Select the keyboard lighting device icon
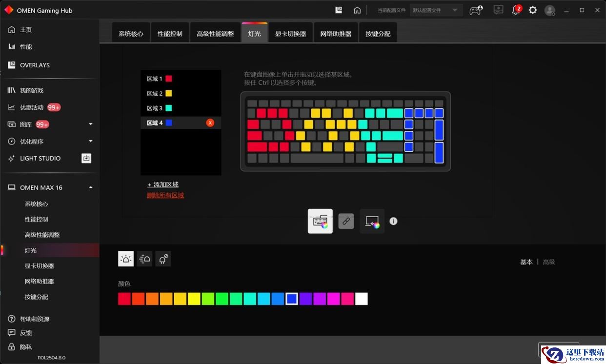606x364 pixels. pos(320,221)
